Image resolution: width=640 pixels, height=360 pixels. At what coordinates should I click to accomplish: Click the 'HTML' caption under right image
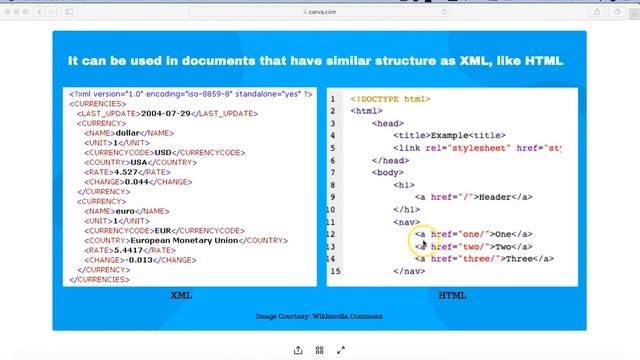tap(452, 296)
